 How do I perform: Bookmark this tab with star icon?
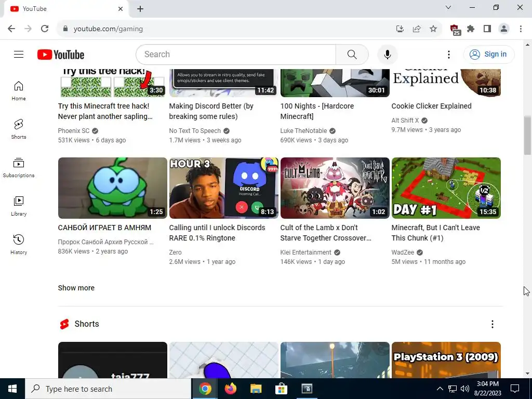pyautogui.click(x=433, y=29)
